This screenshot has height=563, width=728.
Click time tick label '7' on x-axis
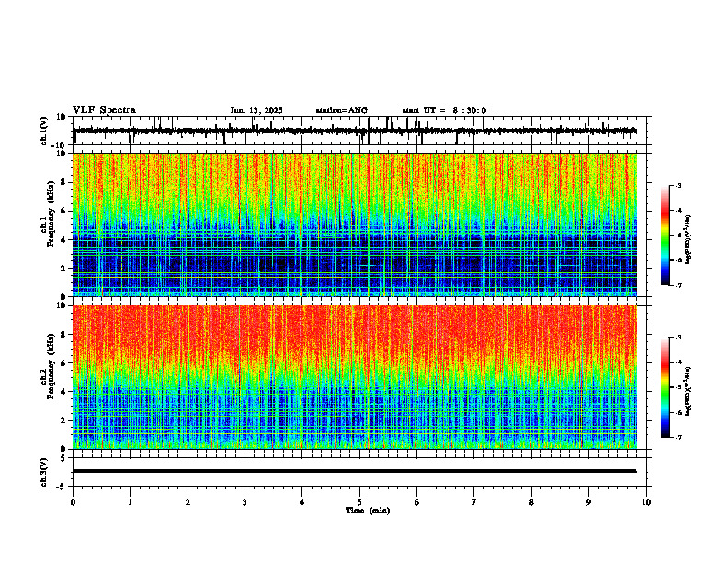pos(474,502)
